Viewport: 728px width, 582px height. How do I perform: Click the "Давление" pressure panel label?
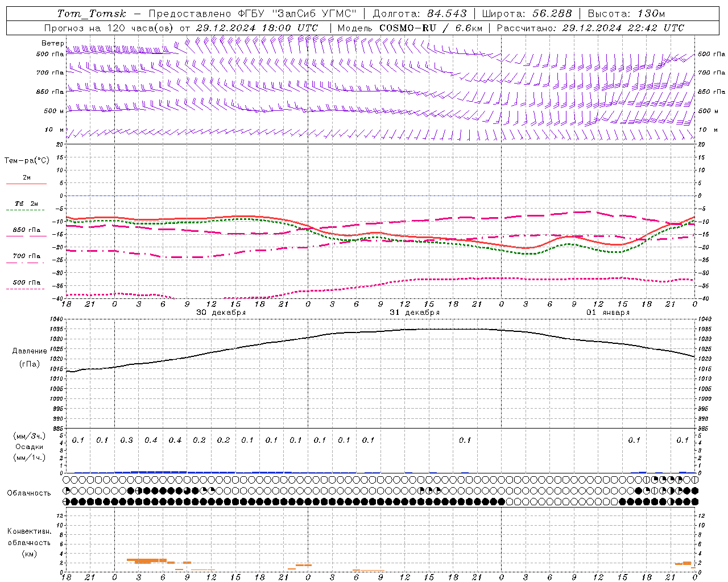(30, 351)
